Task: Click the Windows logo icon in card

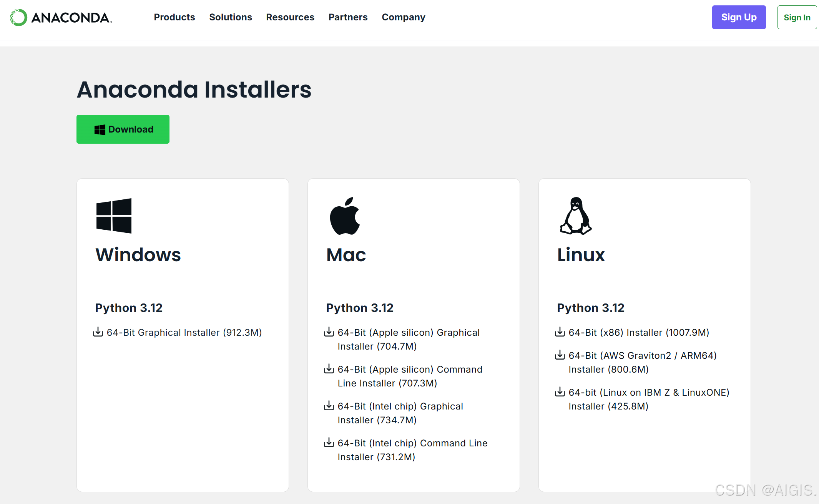Action: pos(114,216)
